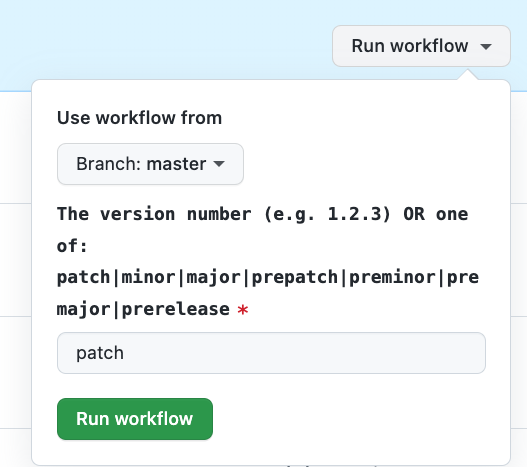Click the prerelease option text in the label
This screenshot has height=467, width=527.
[x=175, y=309]
